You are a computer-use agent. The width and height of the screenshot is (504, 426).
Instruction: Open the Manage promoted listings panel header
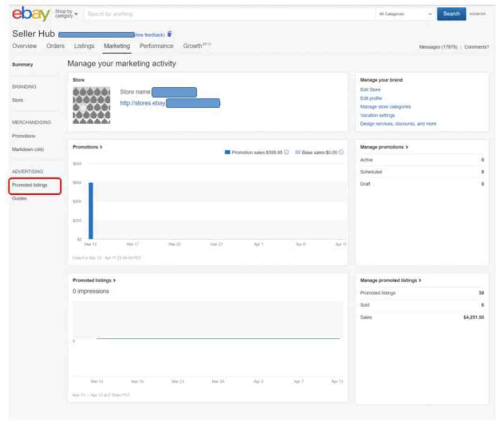click(391, 280)
